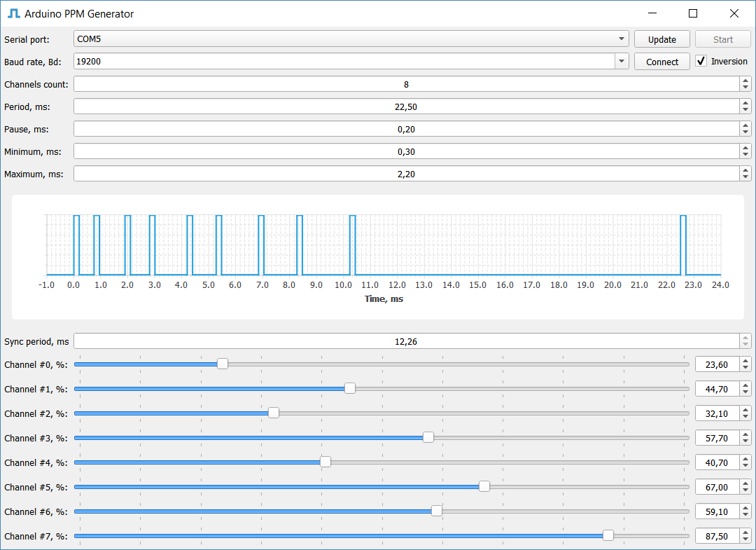
Task: Click the Channel #1 value box 44,70
Action: (x=717, y=389)
